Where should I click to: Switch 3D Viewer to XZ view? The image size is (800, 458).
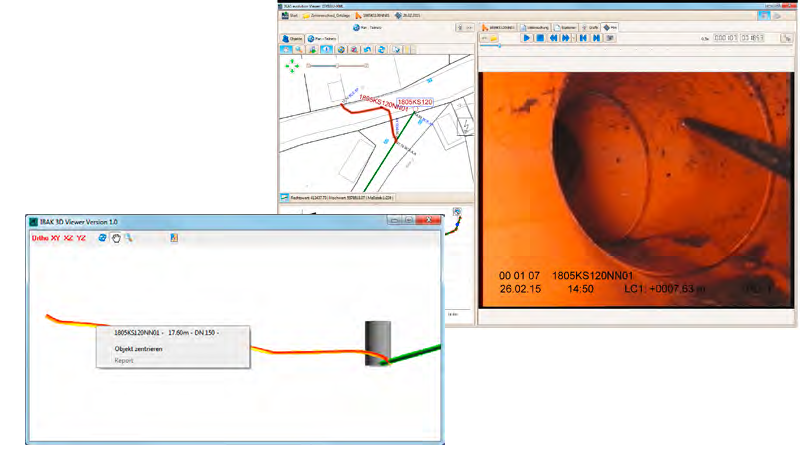[68, 238]
